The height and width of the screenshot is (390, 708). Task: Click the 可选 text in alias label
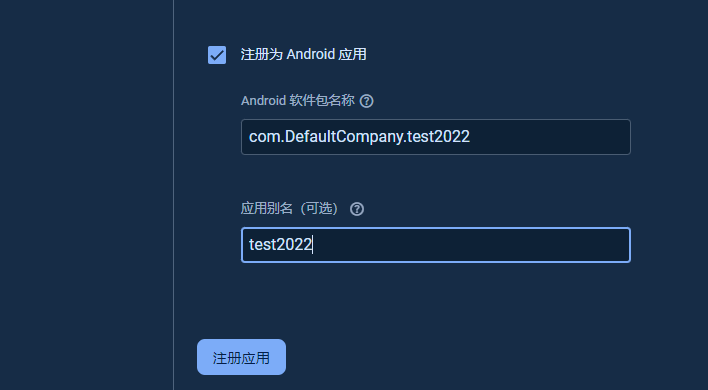pyautogui.click(x=320, y=209)
